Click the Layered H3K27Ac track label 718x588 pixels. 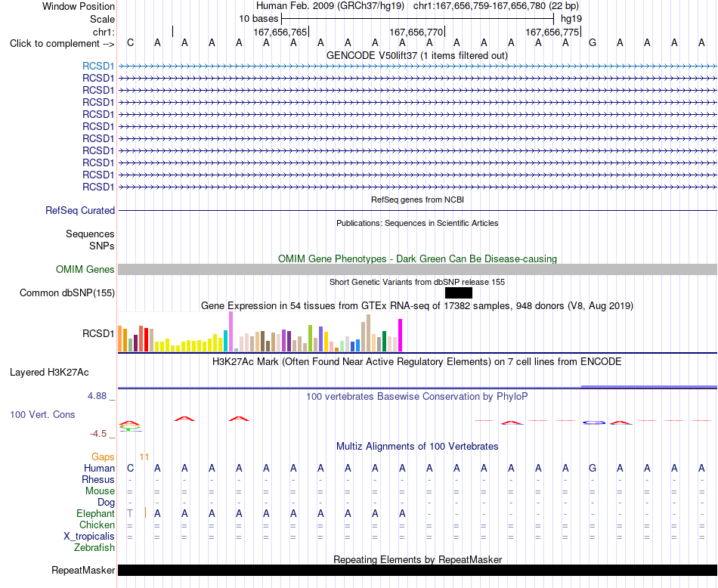49,373
